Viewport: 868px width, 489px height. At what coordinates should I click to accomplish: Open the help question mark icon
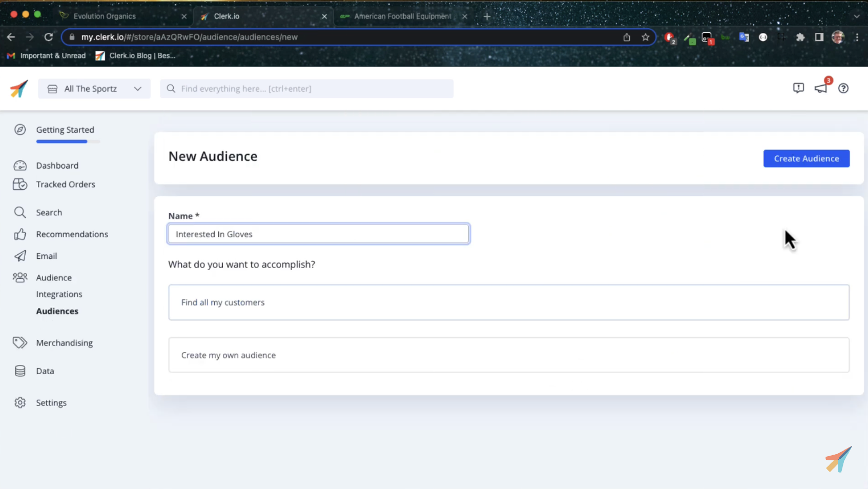pos(843,88)
